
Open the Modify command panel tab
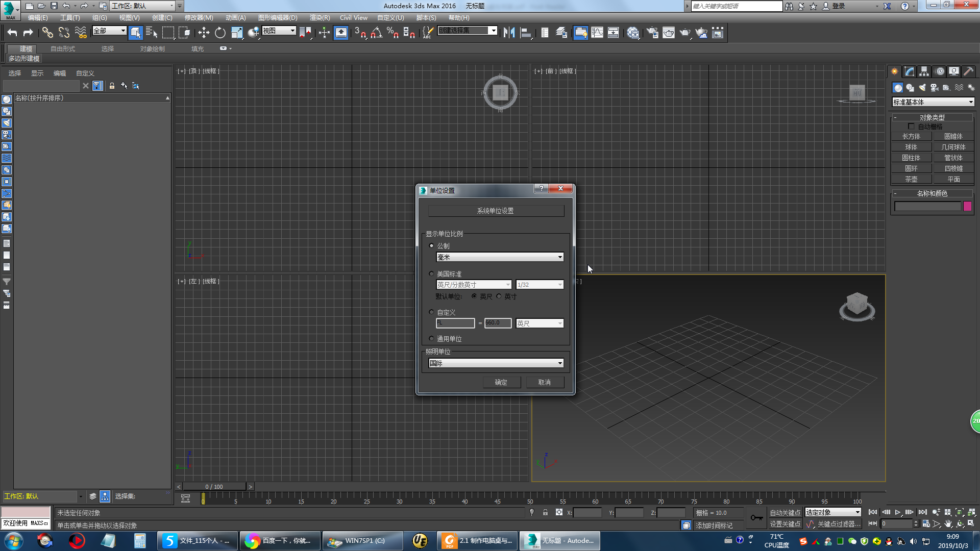point(910,71)
